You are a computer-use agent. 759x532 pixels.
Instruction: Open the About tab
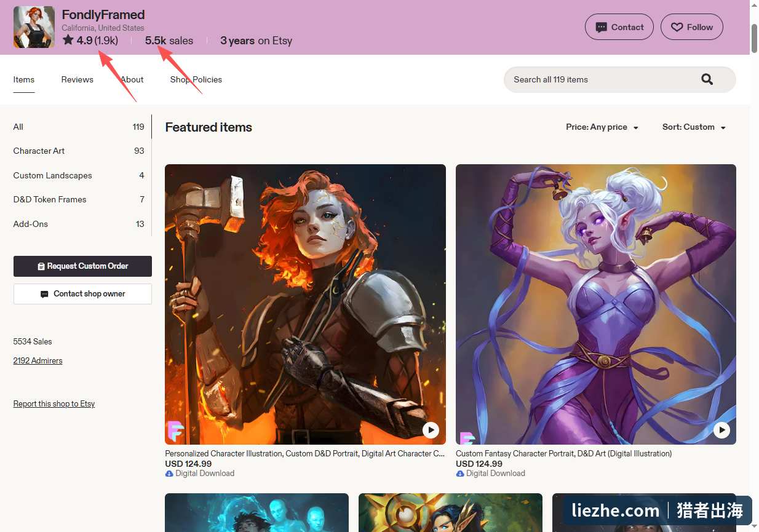click(x=132, y=79)
